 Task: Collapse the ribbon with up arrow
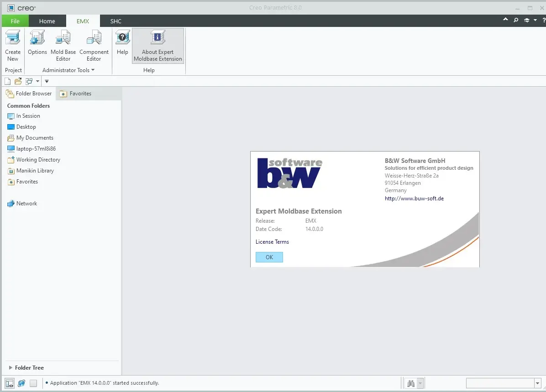point(505,20)
